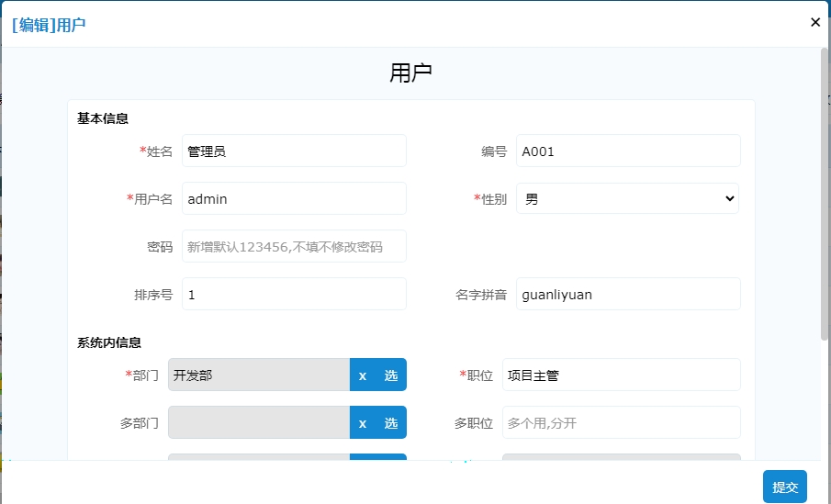
Task: Click the 性别 dropdown chevron arrow
Action: point(730,198)
